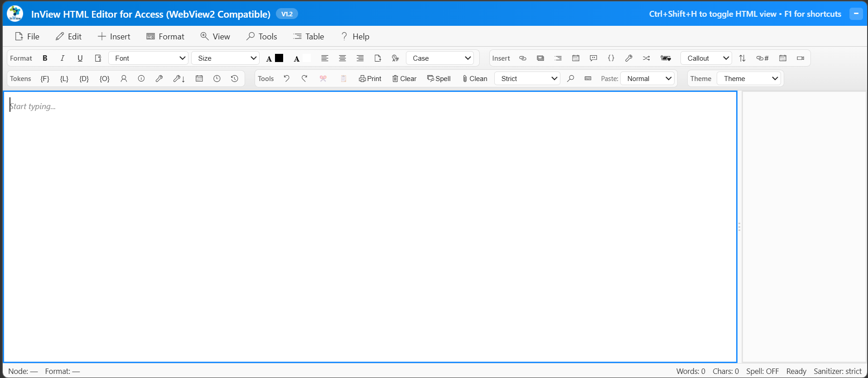
Task: Insert the {F} token
Action: click(x=45, y=78)
